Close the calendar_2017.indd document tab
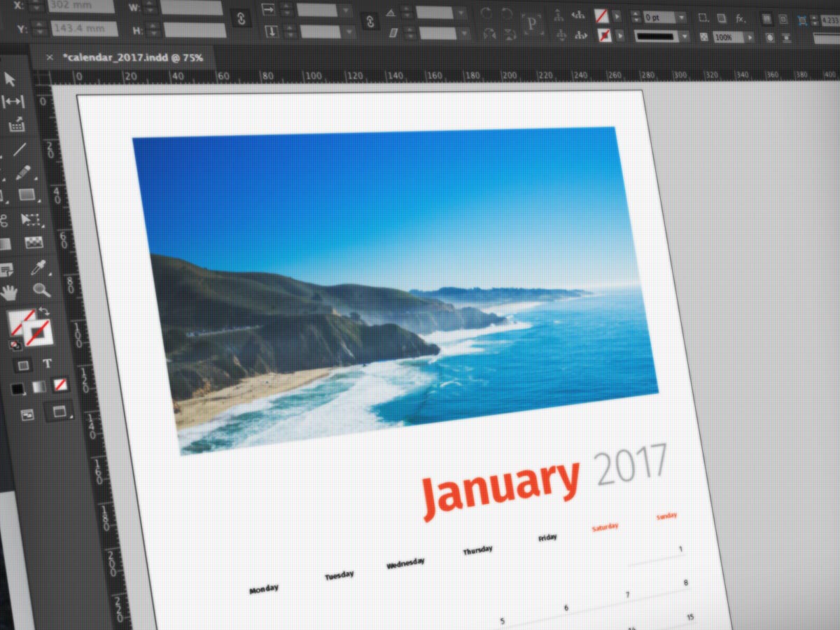 (49, 58)
